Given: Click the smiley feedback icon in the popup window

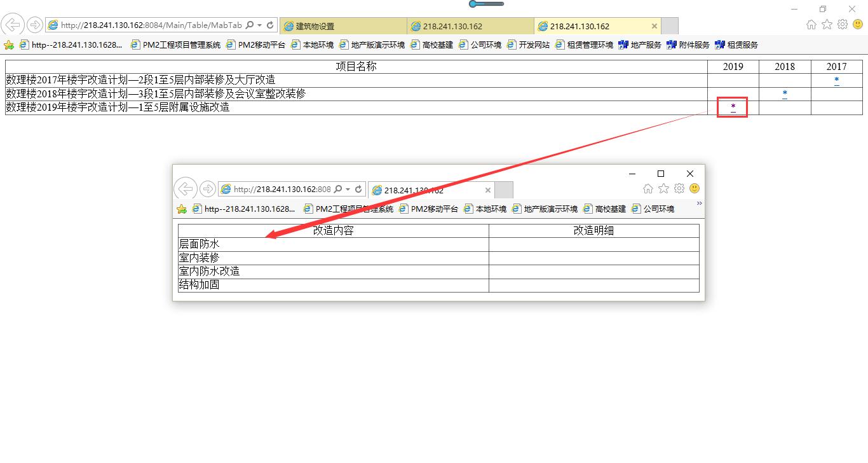Looking at the screenshot, I should (x=695, y=188).
